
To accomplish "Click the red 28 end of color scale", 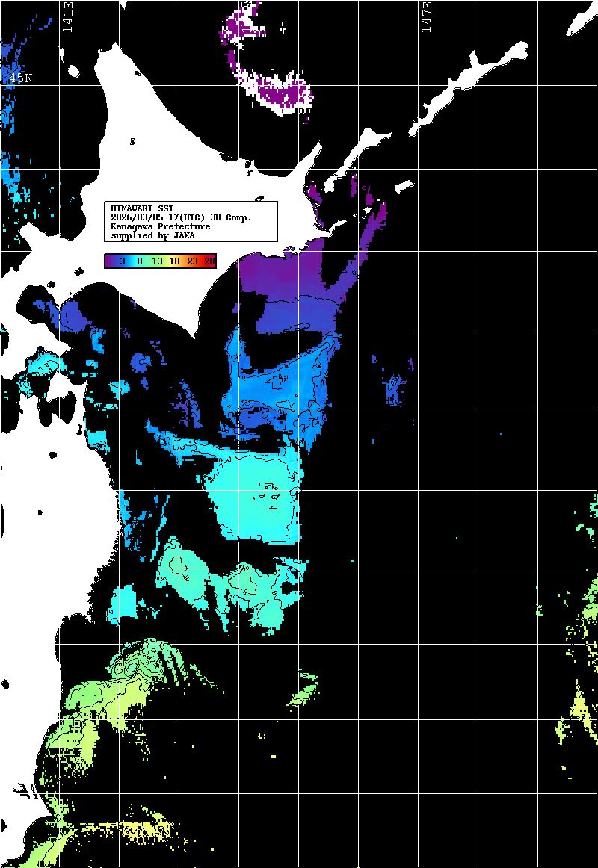I will coord(209,261).
